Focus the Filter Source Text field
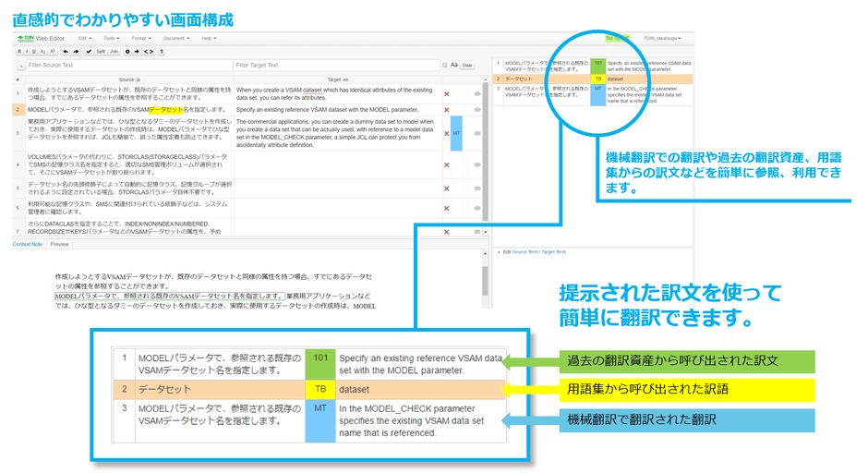 (x=128, y=66)
